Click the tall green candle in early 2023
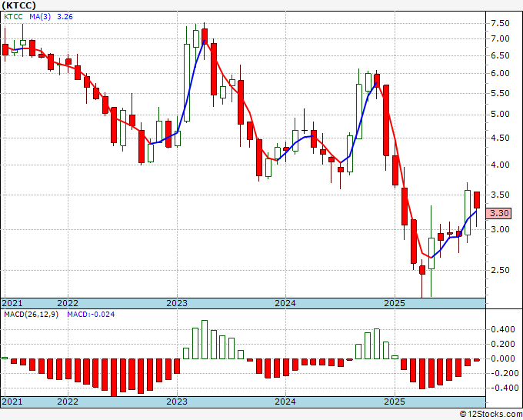523x420 pixels. (187, 82)
